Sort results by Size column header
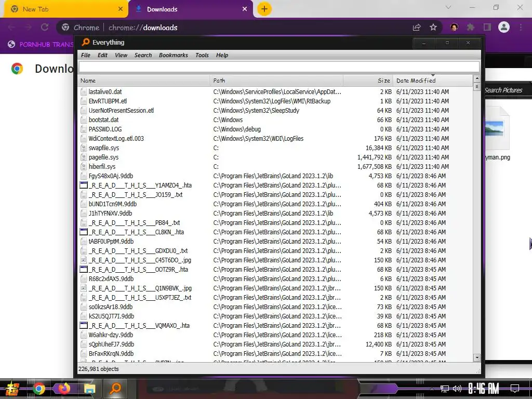Screen dimensions: 532x399 [368, 81]
